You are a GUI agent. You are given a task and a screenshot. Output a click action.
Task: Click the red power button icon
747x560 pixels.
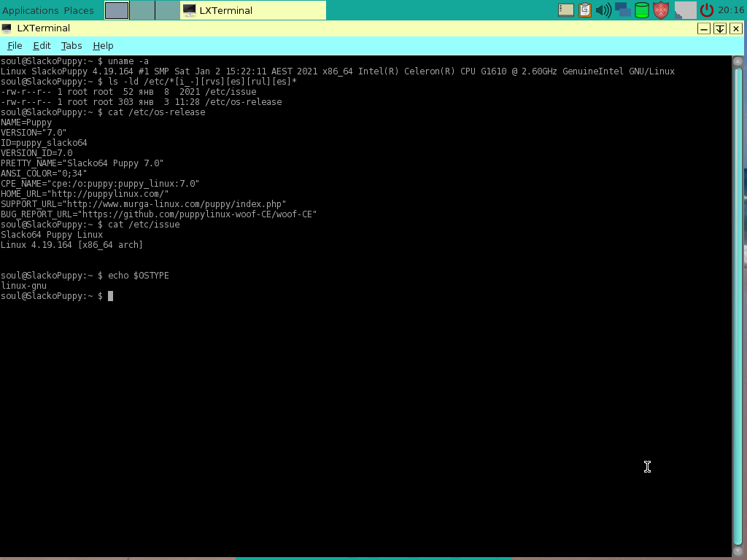(706, 10)
